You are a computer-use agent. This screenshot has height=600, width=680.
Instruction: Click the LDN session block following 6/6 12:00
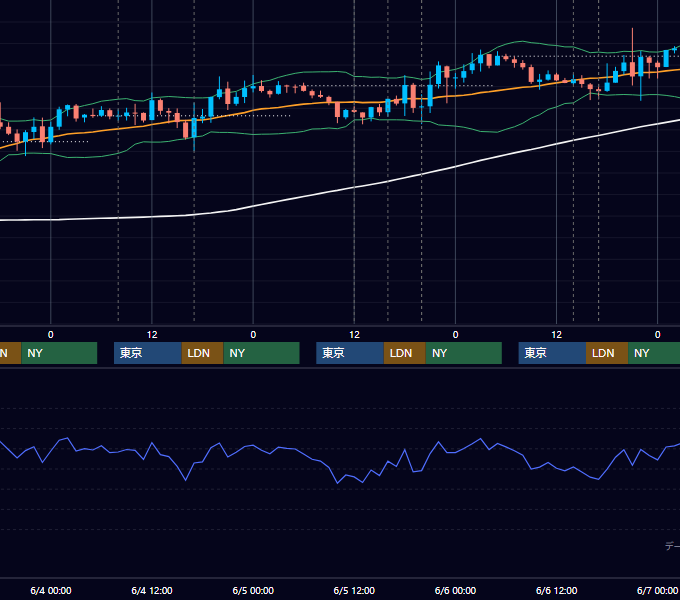click(x=607, y=353)
